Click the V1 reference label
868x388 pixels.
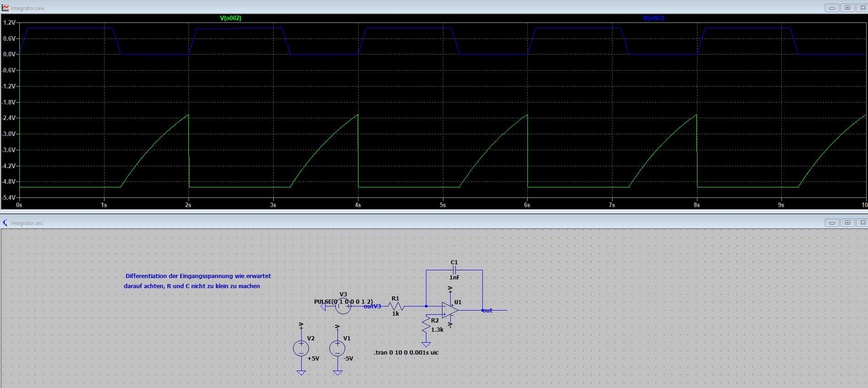pyautogui.click(x=347, y=339)
